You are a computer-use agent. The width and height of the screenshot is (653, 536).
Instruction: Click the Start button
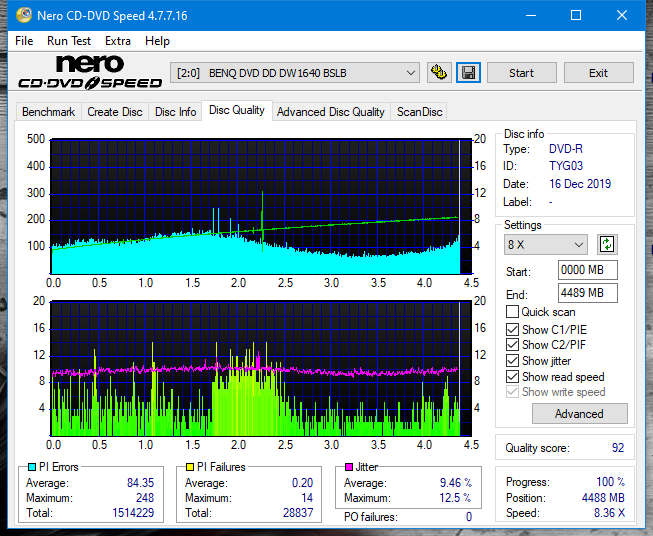click(521, 73)
